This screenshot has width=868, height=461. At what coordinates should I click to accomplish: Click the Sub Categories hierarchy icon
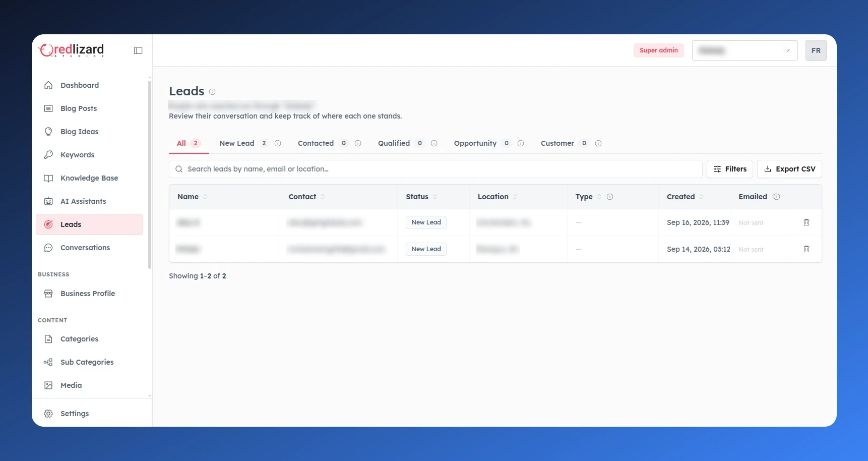pyautogui.click(x=48, y=362)
